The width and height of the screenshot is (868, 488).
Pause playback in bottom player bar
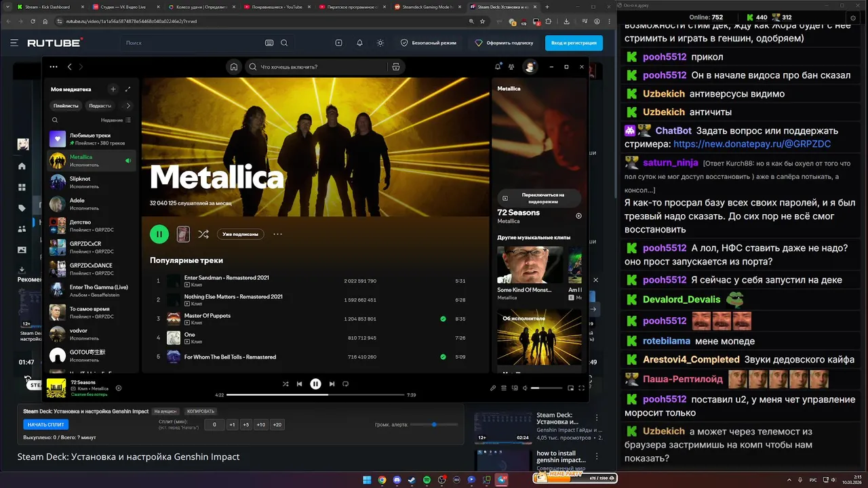tap(315, 384)
